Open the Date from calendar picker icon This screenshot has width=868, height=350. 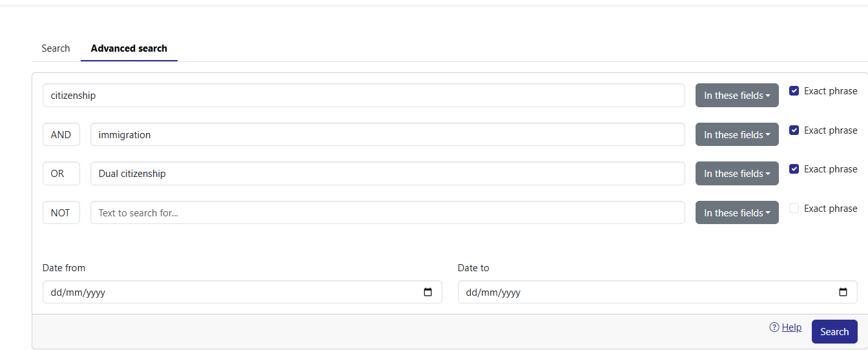pos(428,293)
